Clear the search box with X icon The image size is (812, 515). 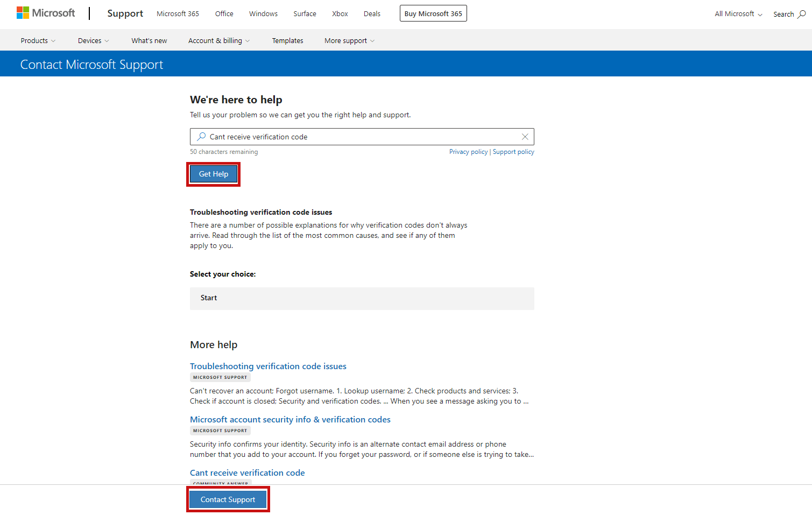tap(525, 137)
